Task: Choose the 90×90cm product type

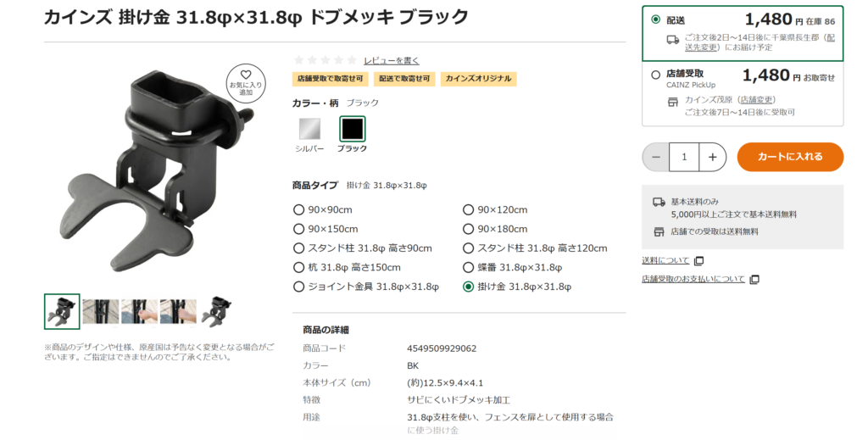Action: click(x=298, y=209)
